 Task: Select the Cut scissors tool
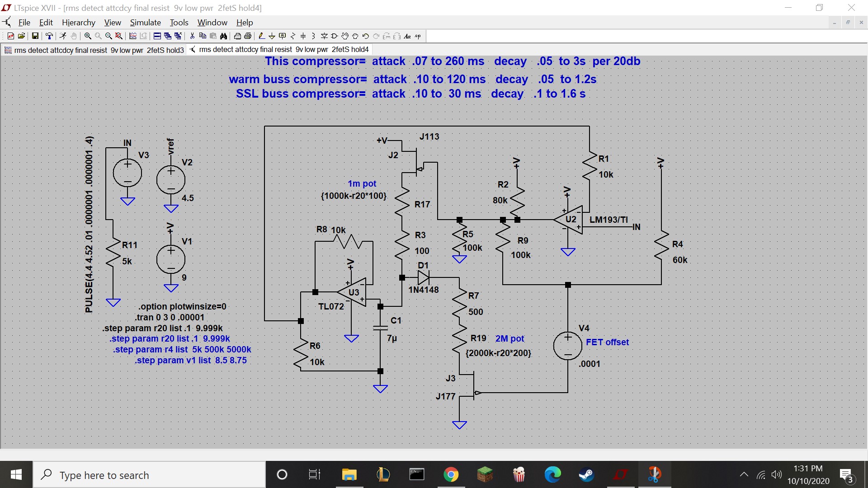pos(192,36)
